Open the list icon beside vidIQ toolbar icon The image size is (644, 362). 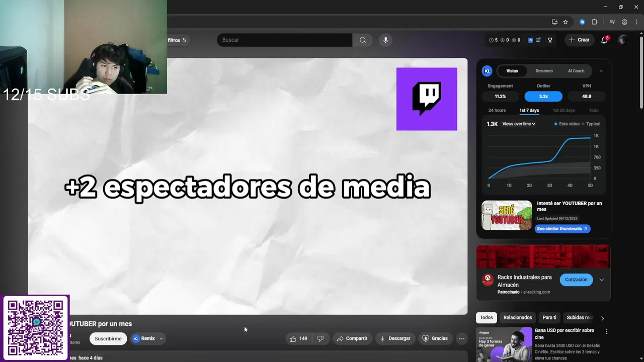point(538,40)
